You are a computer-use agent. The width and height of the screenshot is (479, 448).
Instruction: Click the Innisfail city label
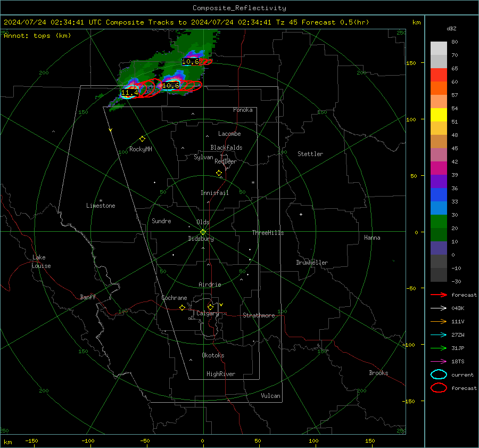click(214, 193)
